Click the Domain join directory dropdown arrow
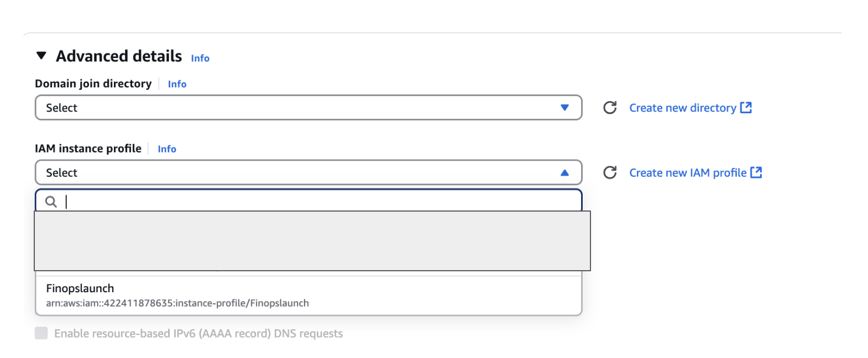This screenshot has width=868, height=358. pyautogui.click(x=564, y=108)
